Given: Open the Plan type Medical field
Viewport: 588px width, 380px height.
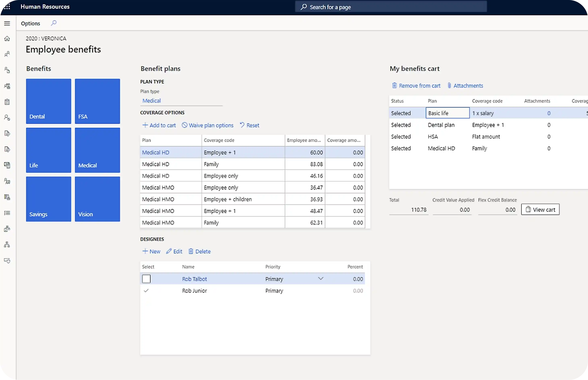Looking at the screenshot, I should coord(152,100).
